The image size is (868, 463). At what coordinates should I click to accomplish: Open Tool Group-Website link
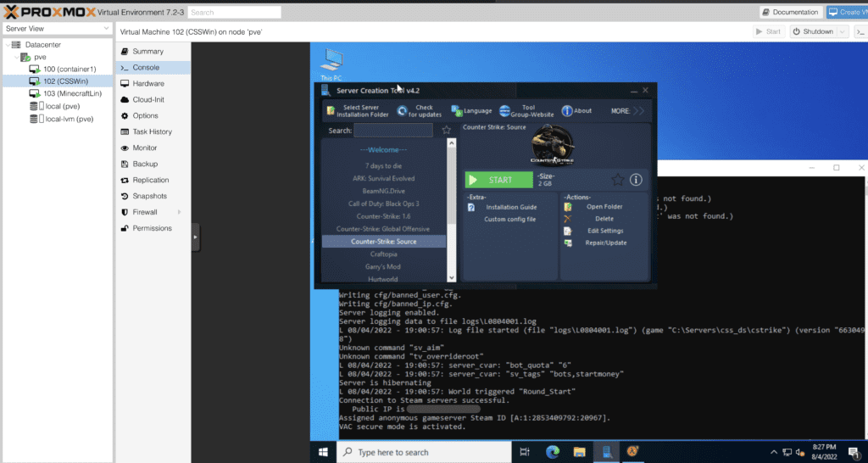526,111
